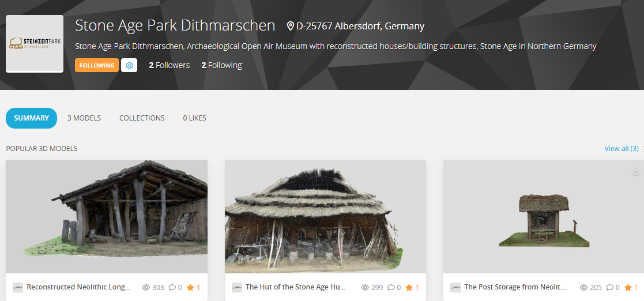Select the SUMMARY tab
Viewport: 644px width, 301px height.
click(x=32, y=118)
